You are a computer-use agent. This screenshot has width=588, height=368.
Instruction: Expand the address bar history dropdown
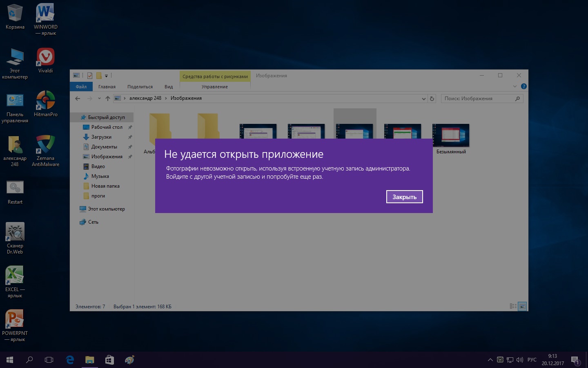(x=423, y=99)
